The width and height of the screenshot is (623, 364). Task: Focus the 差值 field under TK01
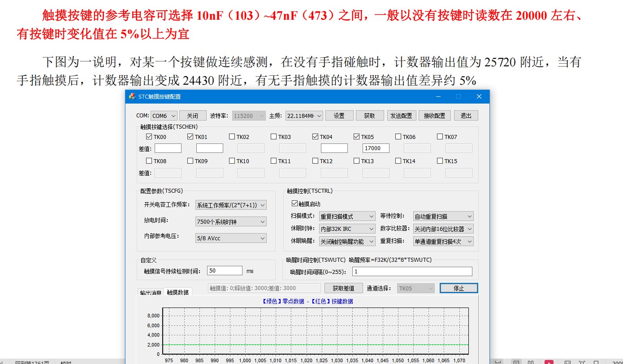(210, 148)
